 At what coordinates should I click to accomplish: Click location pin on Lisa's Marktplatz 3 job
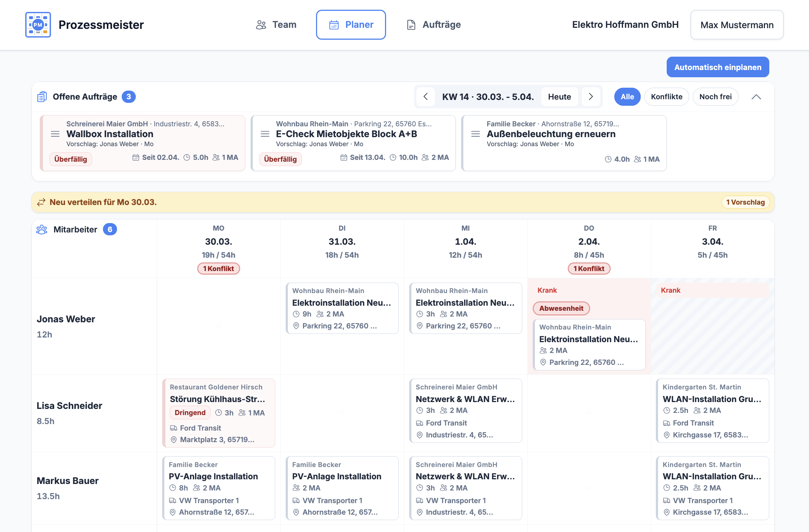pyautogui.click(x=174, y=440)
